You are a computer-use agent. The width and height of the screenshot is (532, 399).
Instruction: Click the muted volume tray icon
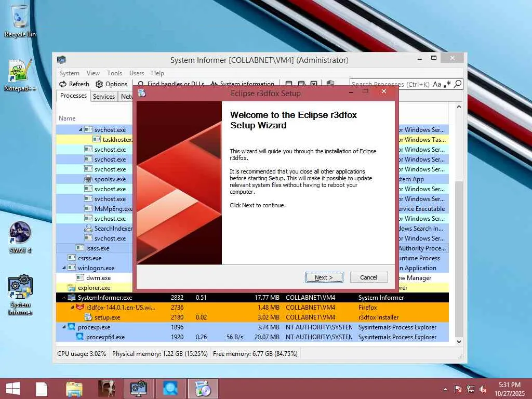(483, 389)
